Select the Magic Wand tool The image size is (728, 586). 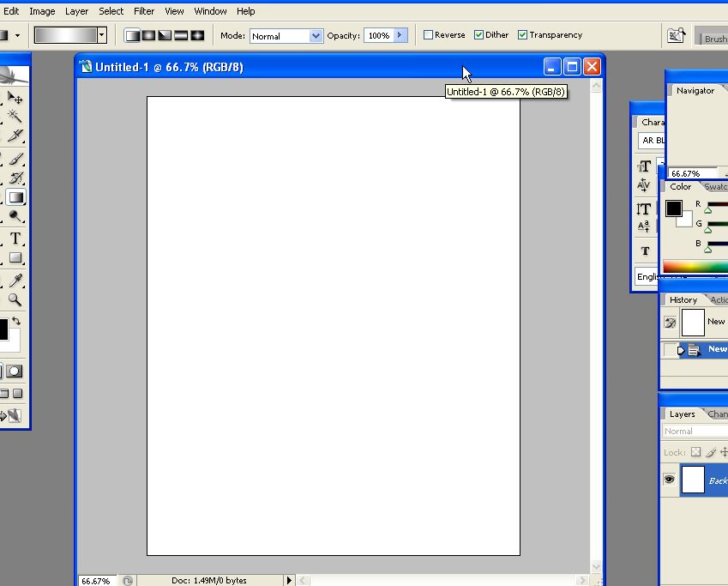[x=15, y=117]
